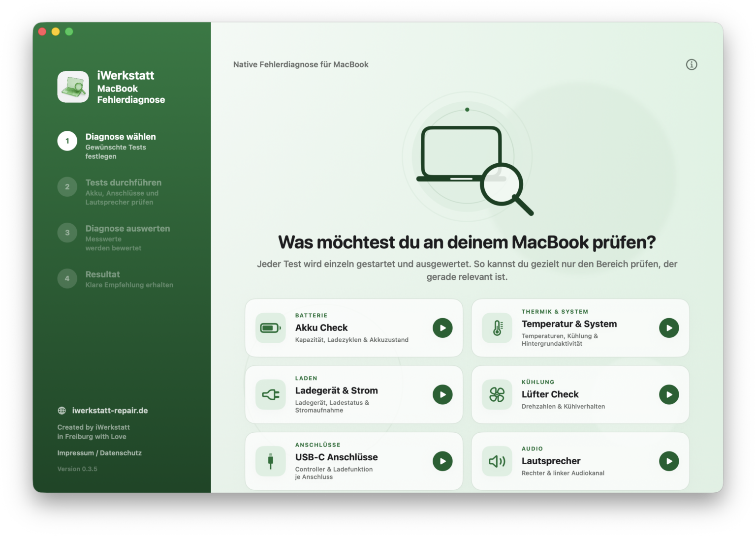Select step 1 Diagnose wählen
Viewport: 756px width, 536px height.
[x=116, y=146]
